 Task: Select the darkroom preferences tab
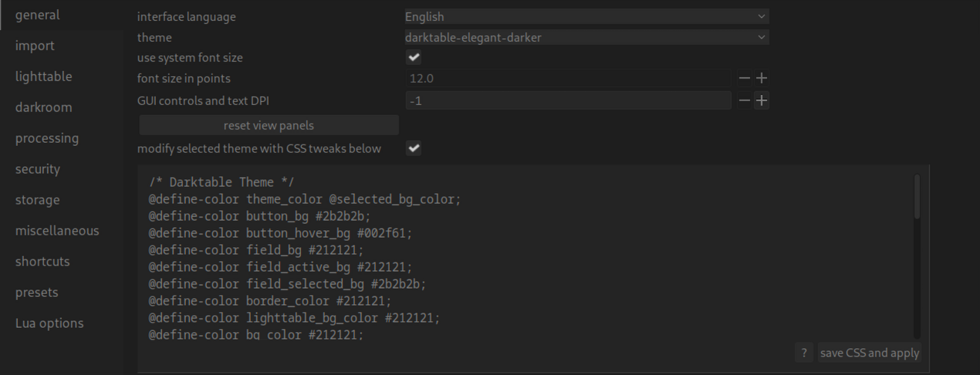(x=43, y=107)
